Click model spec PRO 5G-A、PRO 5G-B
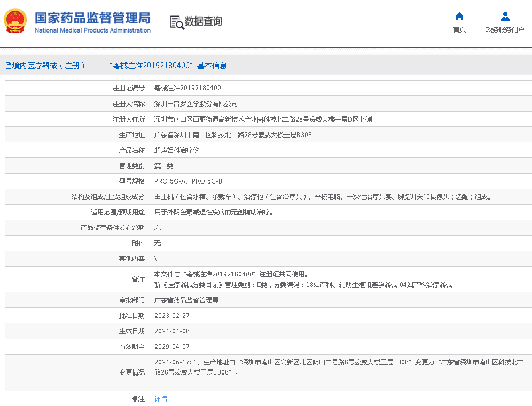The image size is (532, 406). (x=188, y=181)
